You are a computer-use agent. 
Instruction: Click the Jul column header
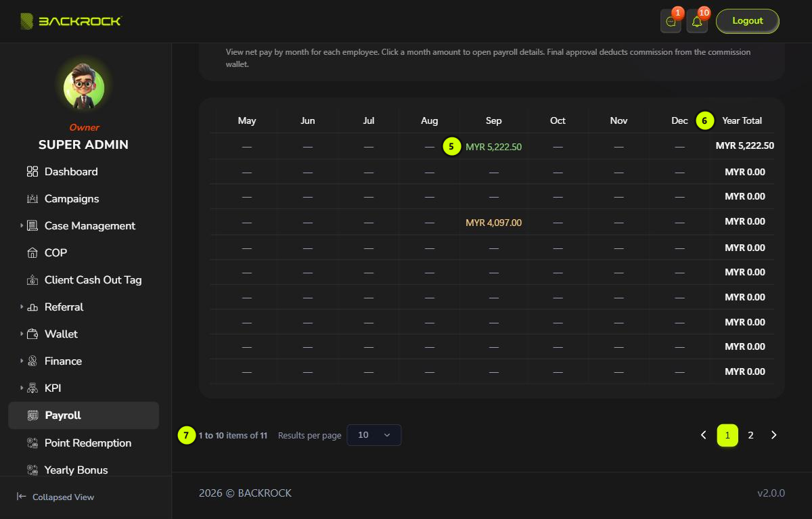[x=369, y=120]
